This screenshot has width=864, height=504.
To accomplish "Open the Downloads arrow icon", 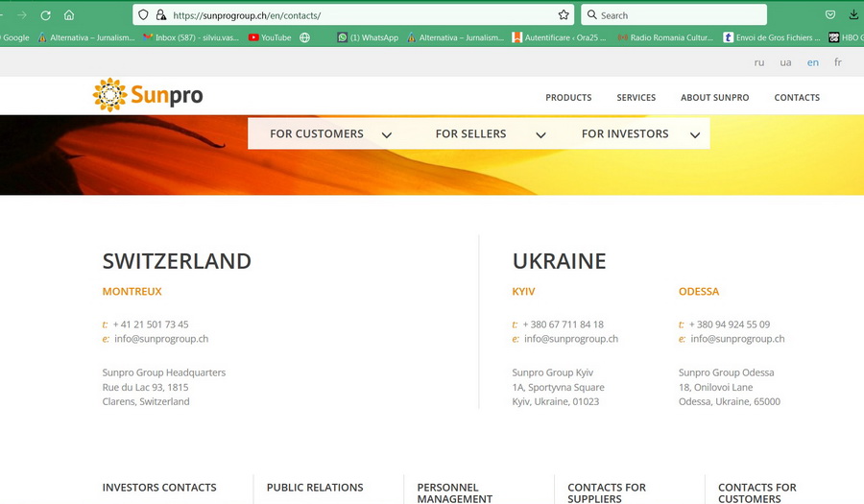I will (x=854, y=15).
